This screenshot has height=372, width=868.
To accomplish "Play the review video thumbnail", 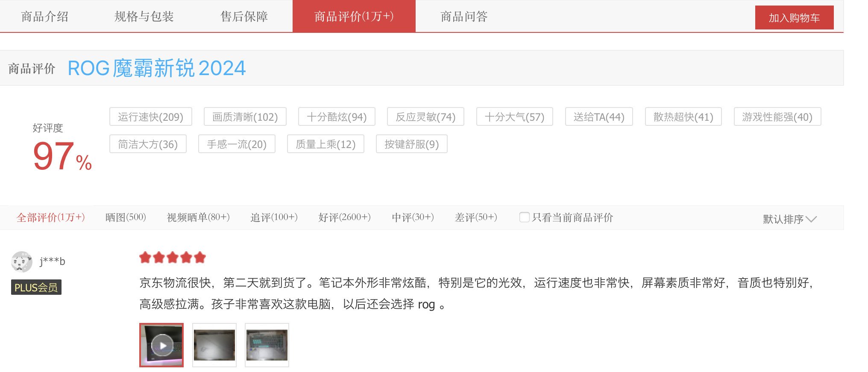I will point(161,345).
